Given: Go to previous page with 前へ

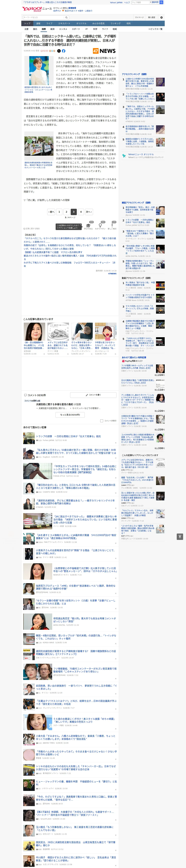Looking at the screenshot, I should point(51,212).
